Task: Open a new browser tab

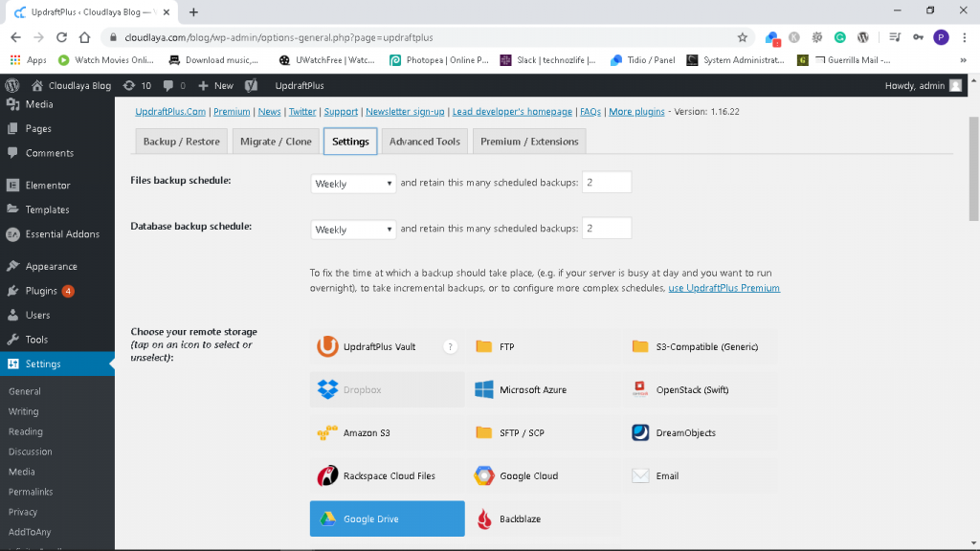Action: [x=193, y=11]
